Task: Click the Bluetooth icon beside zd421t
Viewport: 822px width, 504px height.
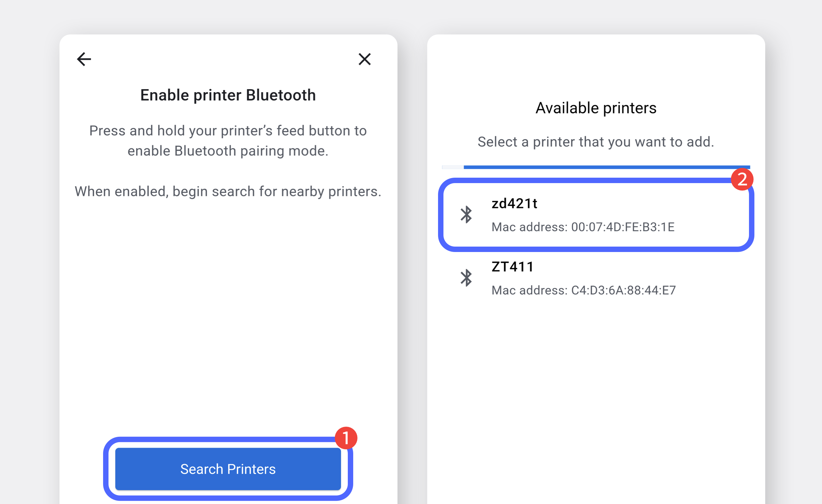Action: coord(466,215)
